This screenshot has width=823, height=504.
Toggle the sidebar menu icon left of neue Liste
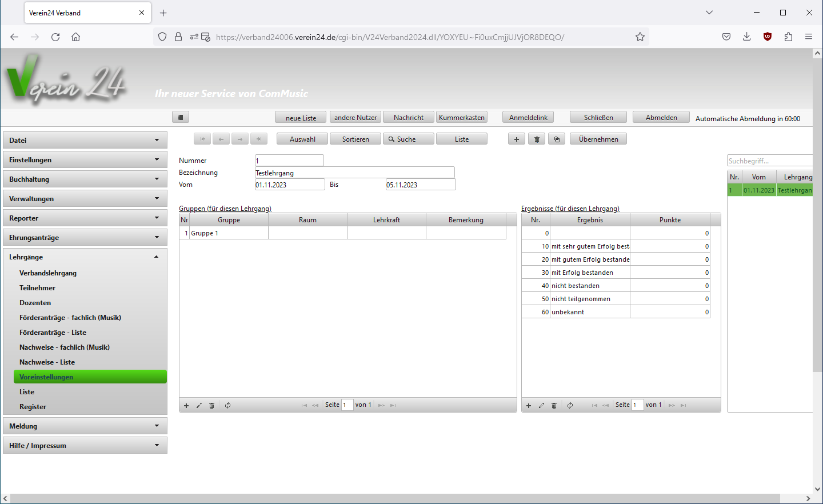tap(180, 117)
